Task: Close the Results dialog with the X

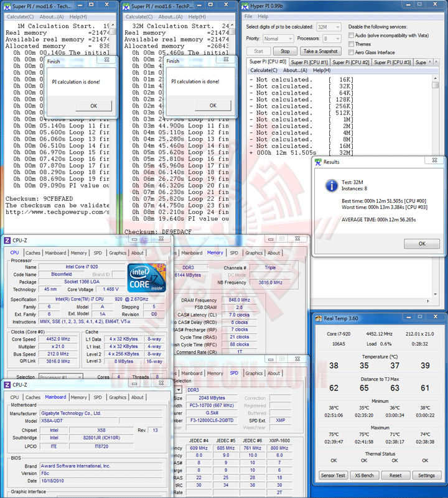Action: [x=434, y=160]
